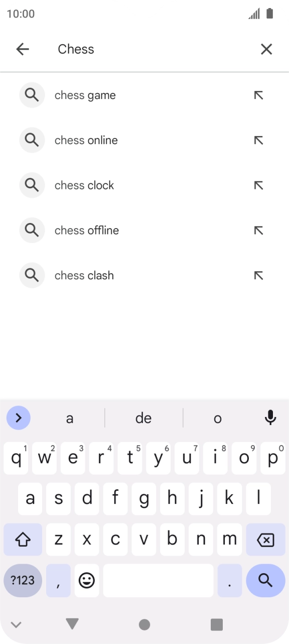
Task: Tap the voice input microphone icon
Action: coord(270,417)
